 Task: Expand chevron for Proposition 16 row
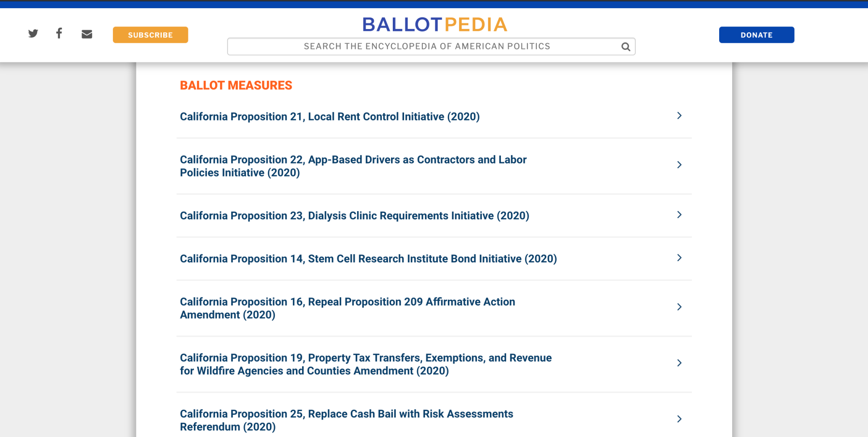click(679, 307)
